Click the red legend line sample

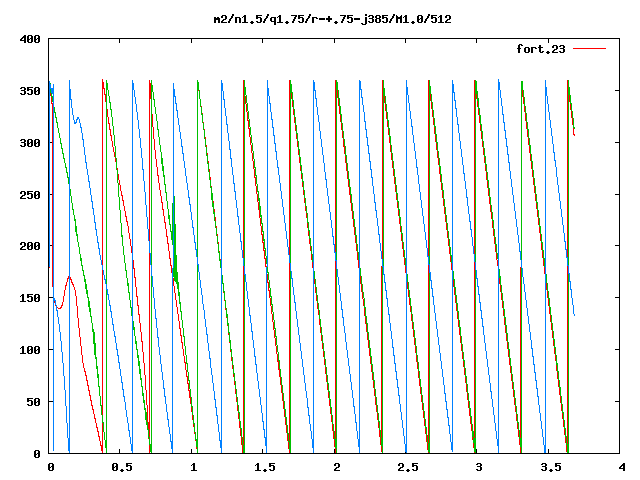590,49
